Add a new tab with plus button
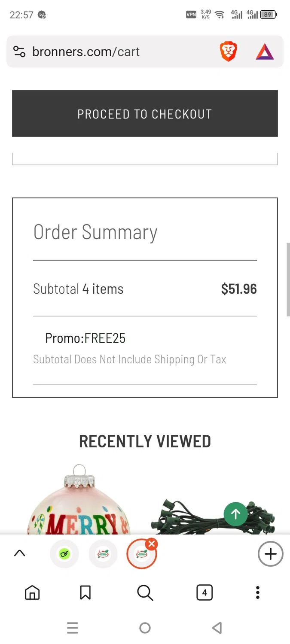290x644 pixels. coord(270,554)
